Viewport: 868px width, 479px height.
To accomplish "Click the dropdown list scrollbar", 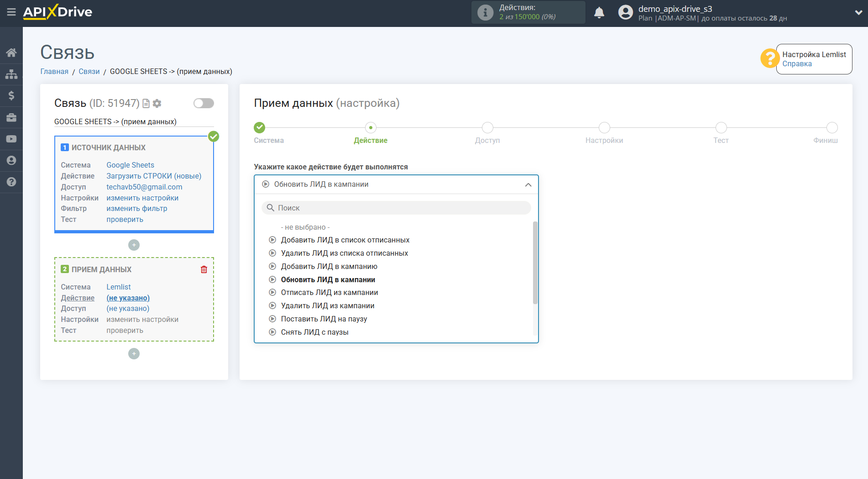I will tap(535, 263).
